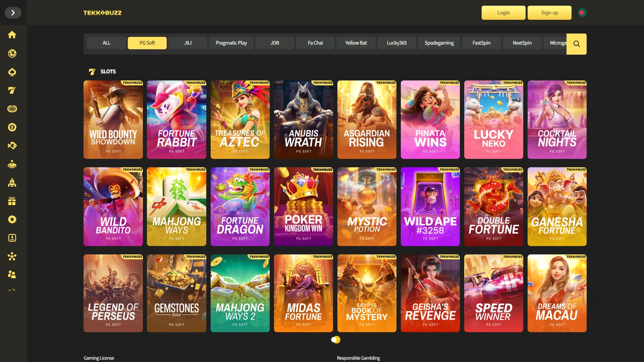This screenshot has width=644, height=362.
Task: Open Wild Ape #3258 game
Action: click(430, 207)
